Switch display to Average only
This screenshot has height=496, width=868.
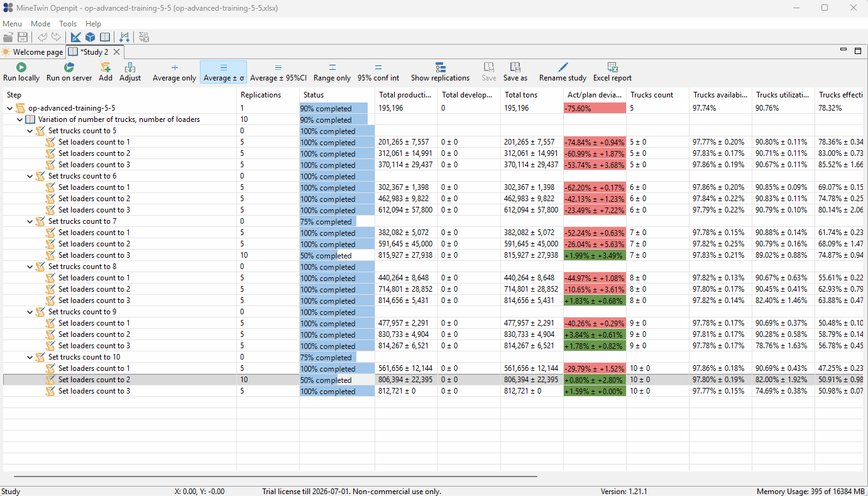(x=174, y=72)
